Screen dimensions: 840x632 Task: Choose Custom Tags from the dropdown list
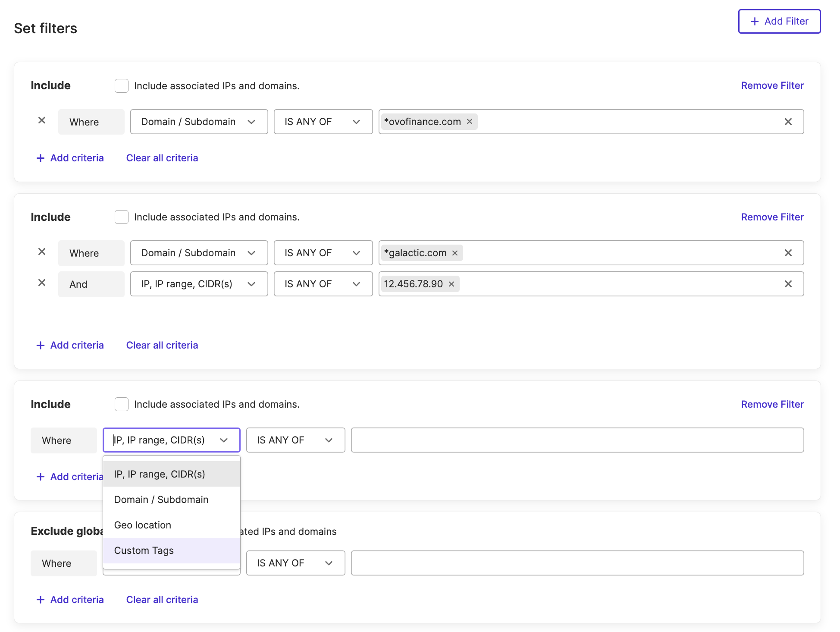172,550
